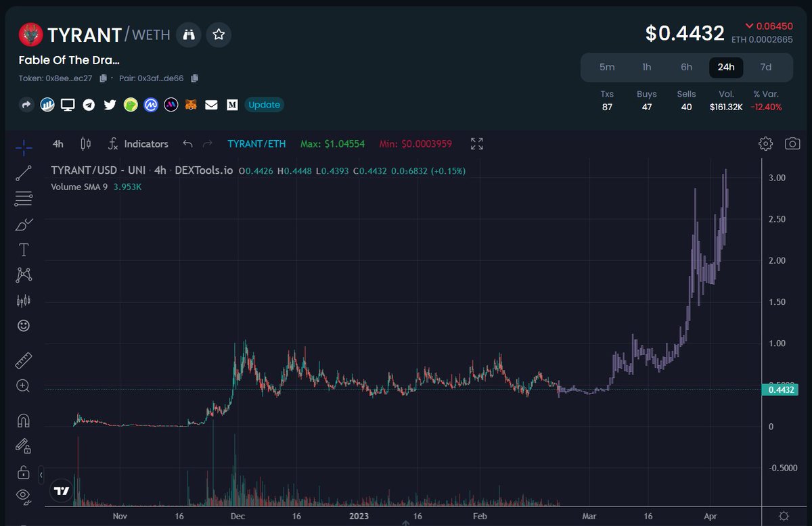Open the blue chart-bars score icon
Screen dimensions: 812x526
pos(47,105)
